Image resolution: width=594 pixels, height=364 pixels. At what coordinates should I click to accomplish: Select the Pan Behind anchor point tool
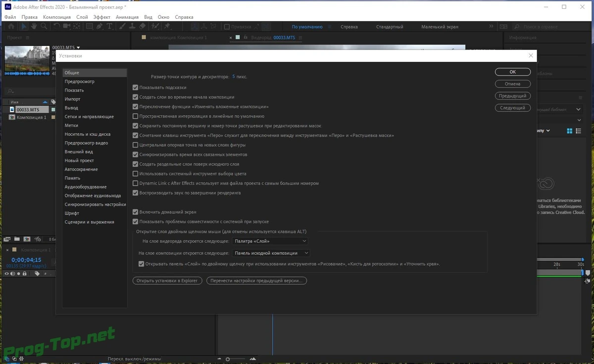[x=77, y=26]
